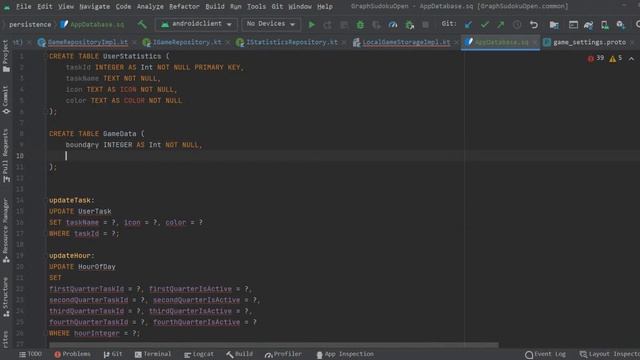Click Git push arrow icon
This screenshot has height=360, width=640.
[x=500, y=25]
